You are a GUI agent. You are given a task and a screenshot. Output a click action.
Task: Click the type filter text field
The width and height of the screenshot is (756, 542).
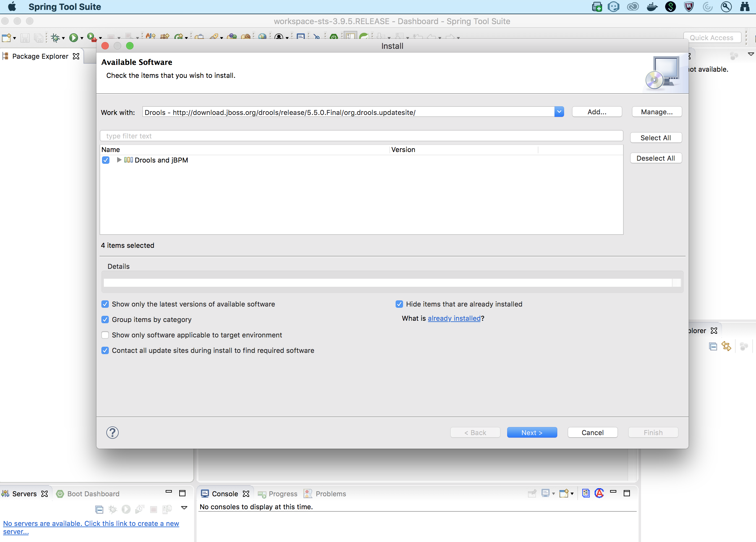coord(361,136)
